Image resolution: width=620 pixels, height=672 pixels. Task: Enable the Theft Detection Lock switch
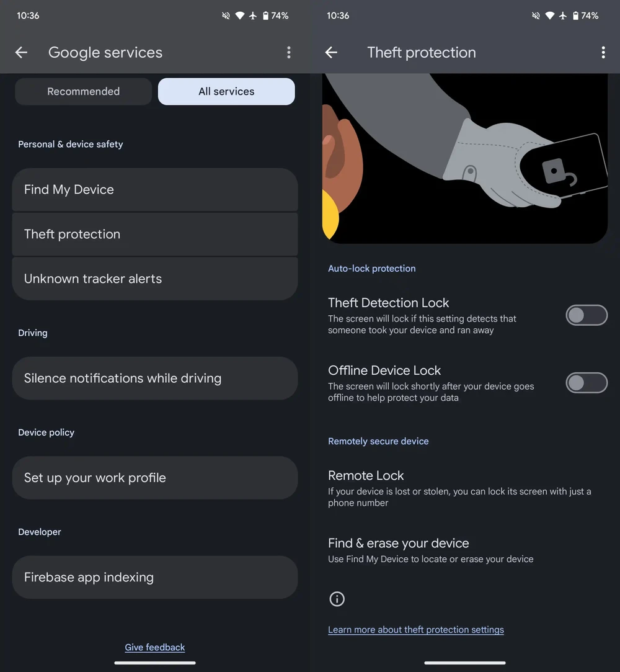(586, 315)
